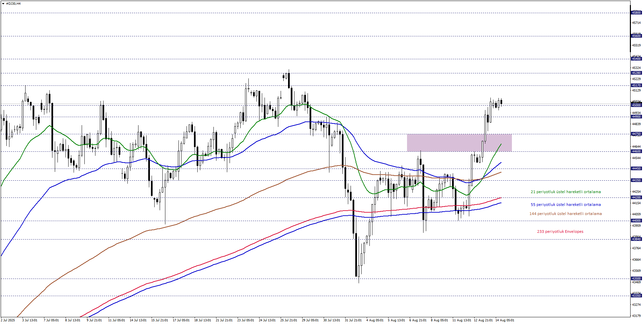644x324 pixels.
Task: Click the 45519 price scale value
Action: tap(636, 45)
